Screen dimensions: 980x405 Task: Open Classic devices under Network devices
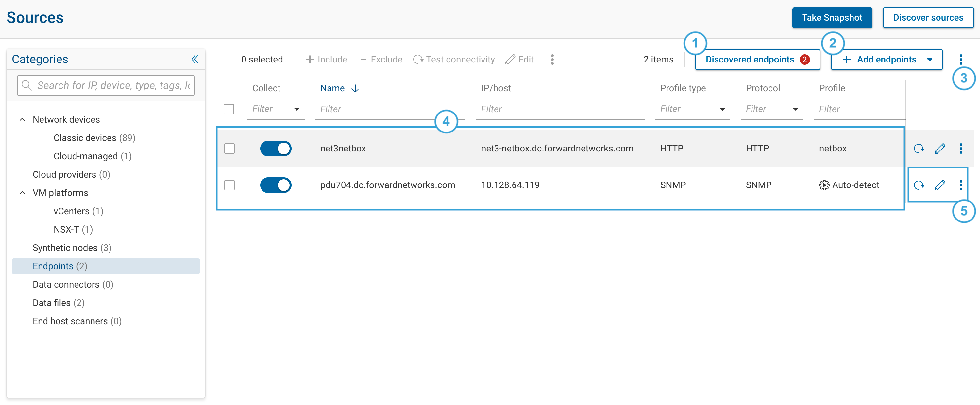coord(84,138)
